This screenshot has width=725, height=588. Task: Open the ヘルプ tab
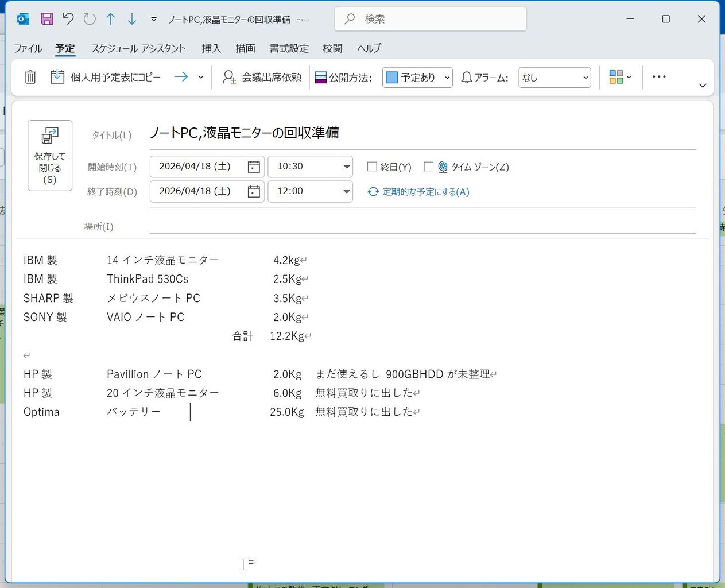point(369,48)
